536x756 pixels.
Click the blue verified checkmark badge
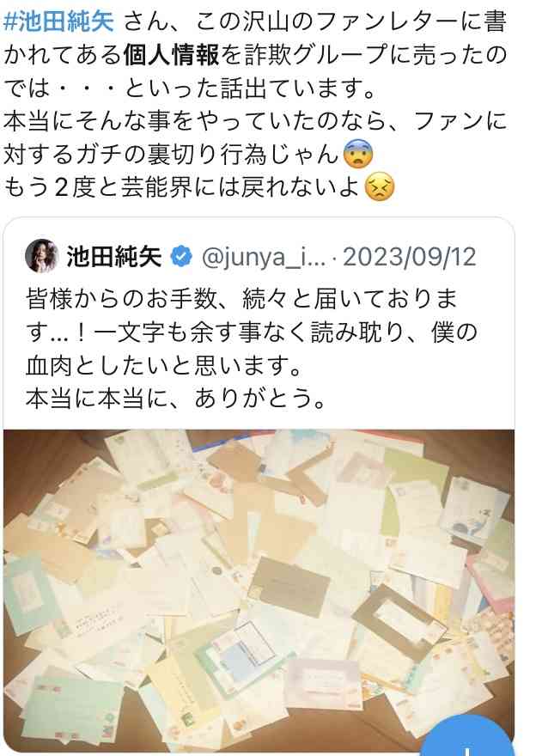(181, 257)
